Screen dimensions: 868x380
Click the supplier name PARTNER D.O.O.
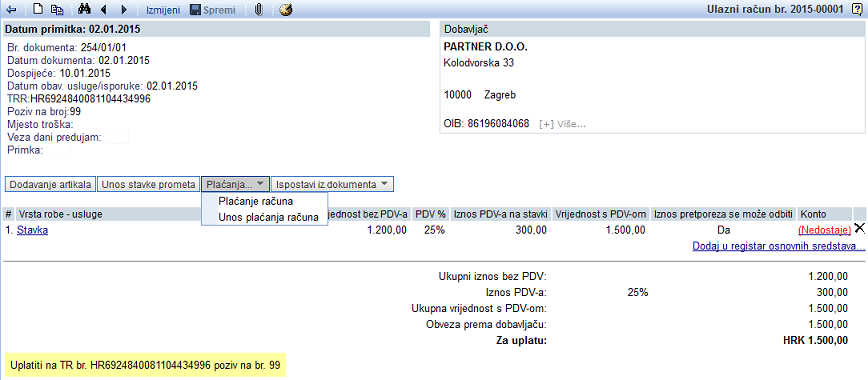click(486, 47)
